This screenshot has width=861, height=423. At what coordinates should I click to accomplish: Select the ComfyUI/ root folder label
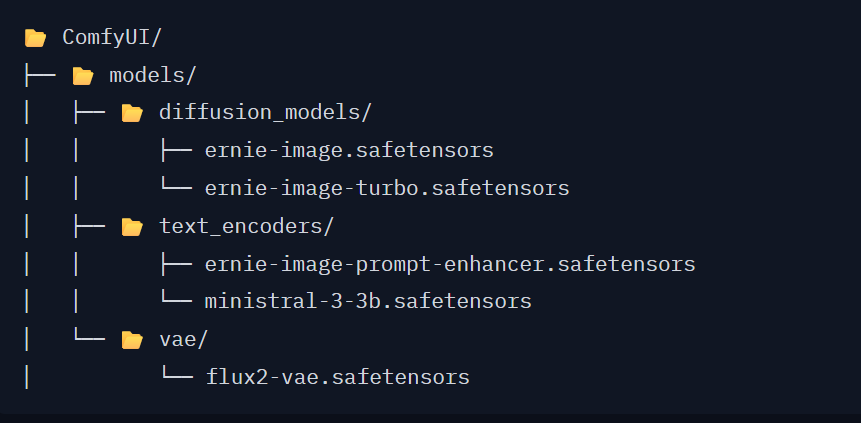112,38
